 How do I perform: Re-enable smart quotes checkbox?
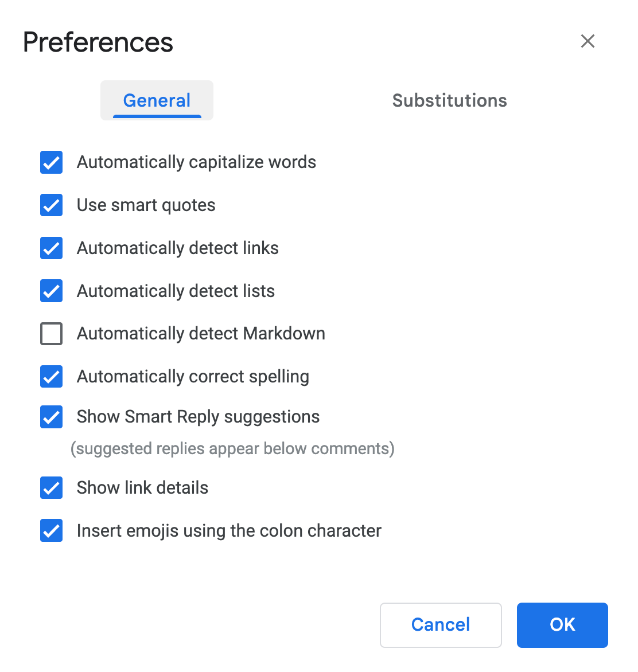point(51,205)
